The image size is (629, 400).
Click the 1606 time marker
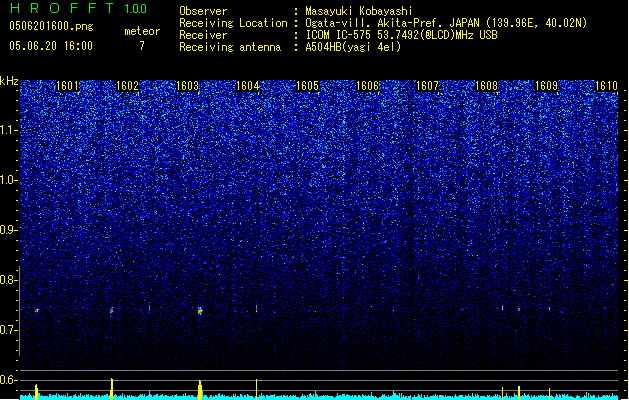pyautogui.click(x=367, y=86)
